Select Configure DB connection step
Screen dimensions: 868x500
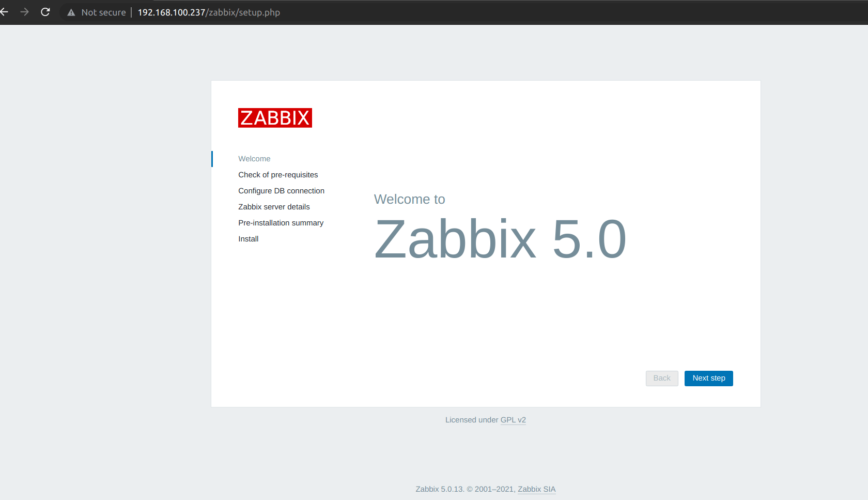point(281,191)
